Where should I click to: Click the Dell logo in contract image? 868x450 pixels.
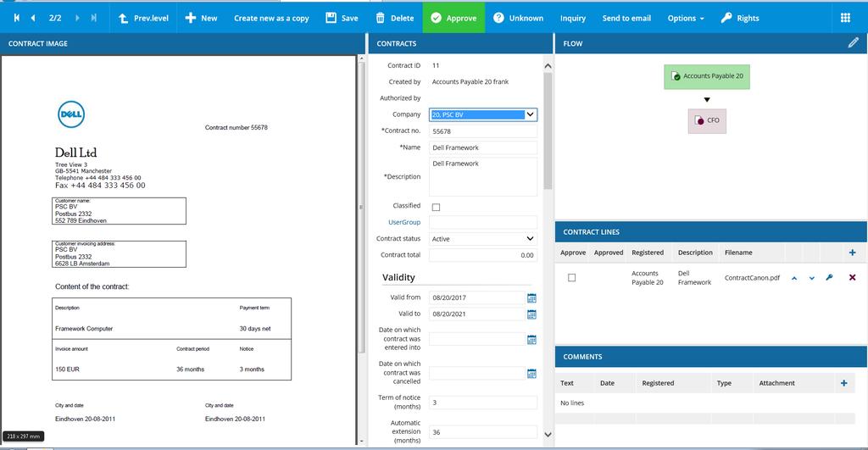[71, 114]
